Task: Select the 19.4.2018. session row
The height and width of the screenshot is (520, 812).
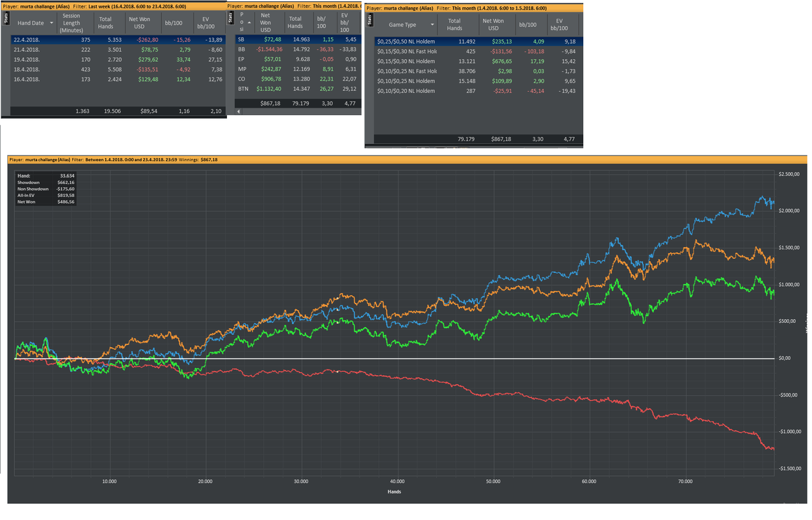Action: point(118,59)
